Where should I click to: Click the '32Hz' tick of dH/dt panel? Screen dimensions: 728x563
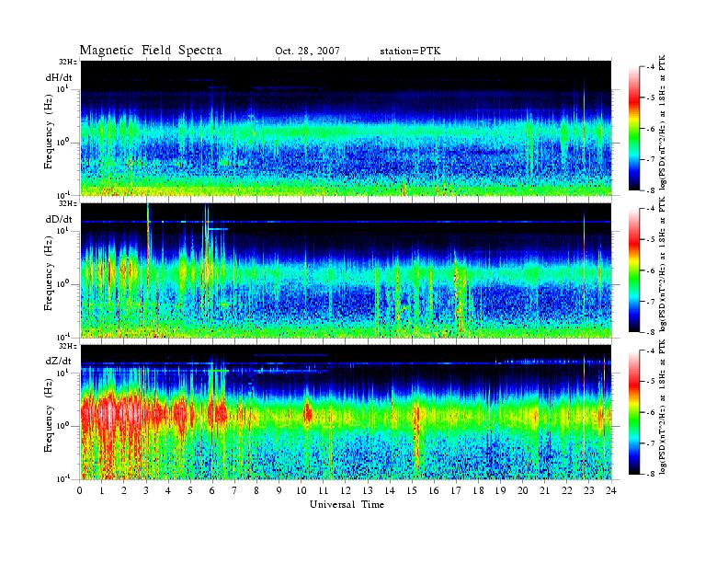coord(67,62)
